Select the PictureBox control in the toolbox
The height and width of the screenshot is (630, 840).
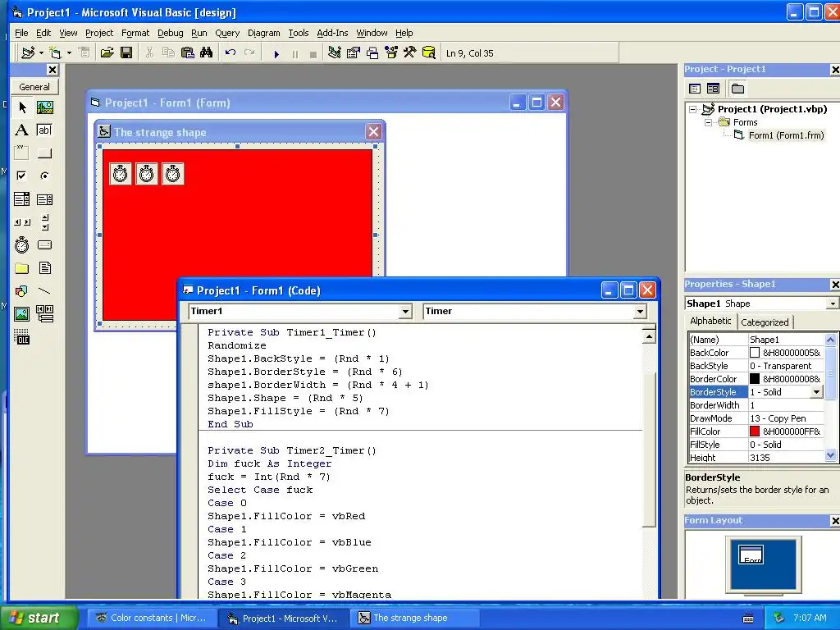point(45,107)
